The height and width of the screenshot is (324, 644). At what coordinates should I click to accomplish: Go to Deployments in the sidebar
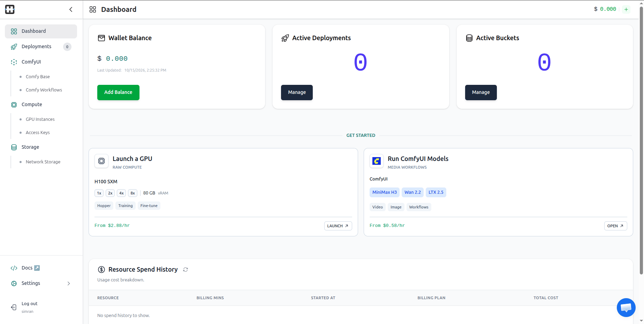(41, 47)
